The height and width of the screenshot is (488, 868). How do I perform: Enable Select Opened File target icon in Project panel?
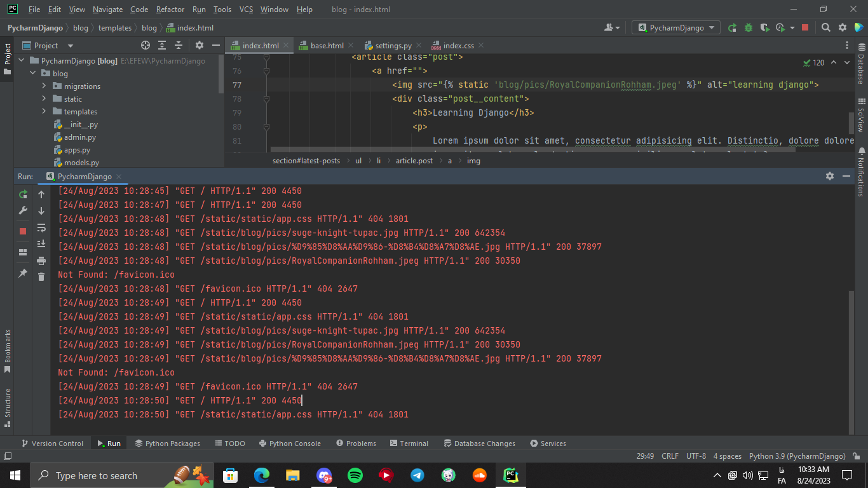[x=146, y=45]
